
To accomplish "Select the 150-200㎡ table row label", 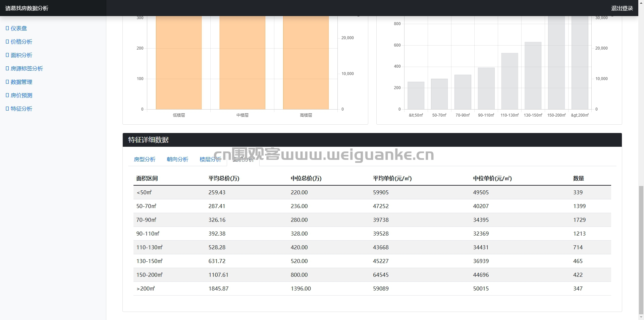I will point(149,275).
